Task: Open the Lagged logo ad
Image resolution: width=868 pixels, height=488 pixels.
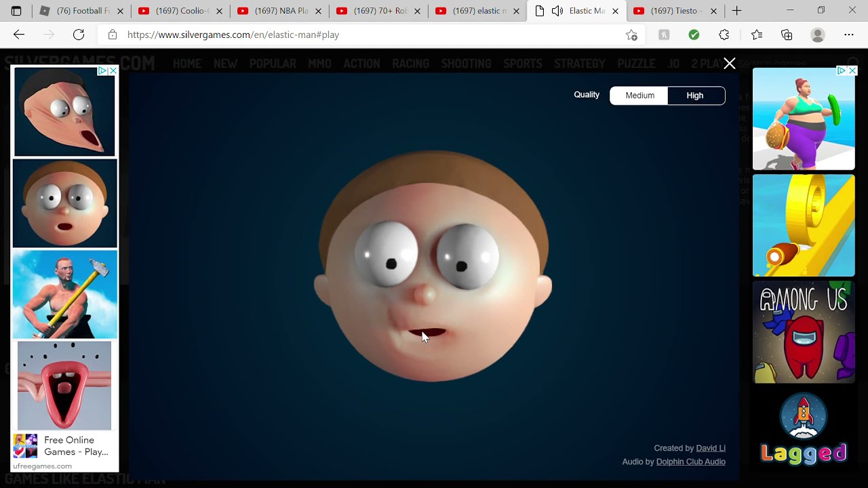Action: tap(804, 430)
